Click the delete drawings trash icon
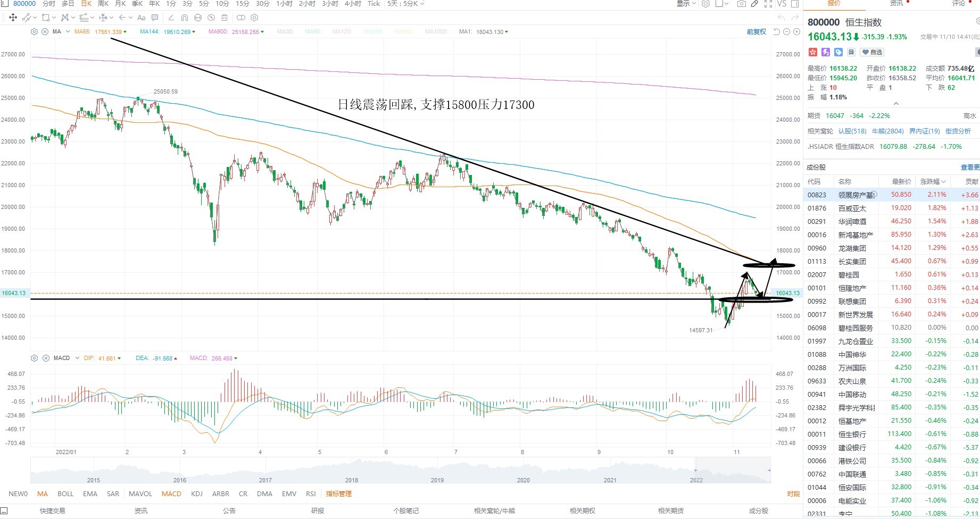The width and height of the screenshot is (980, 519). (225, 18)
